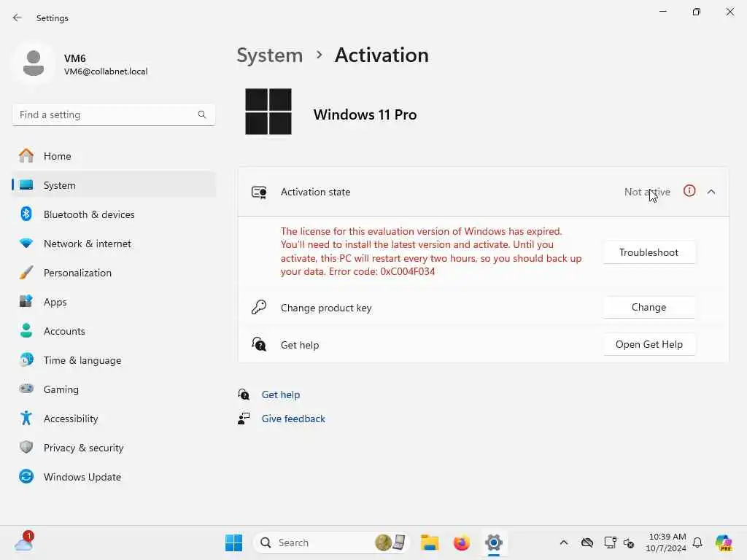Click the expired license error message
This screenshot has width=747, height=560.
click(x=431, y=252)
